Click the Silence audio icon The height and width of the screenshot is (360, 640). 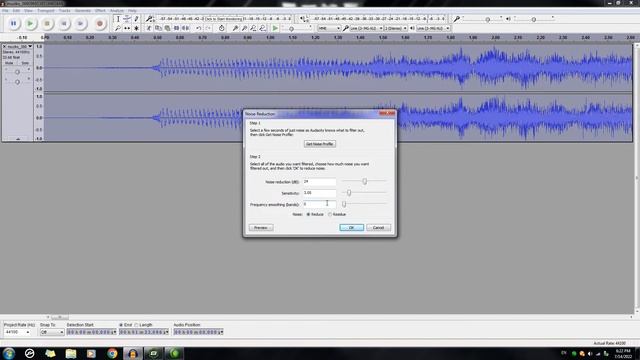tap(186, 28)
